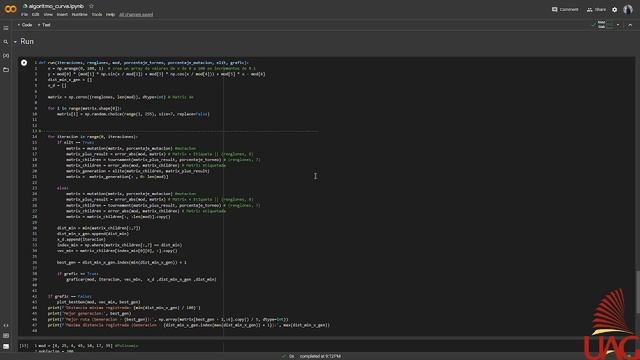
Task: Open the Help menu
Action: coord(110,14)
